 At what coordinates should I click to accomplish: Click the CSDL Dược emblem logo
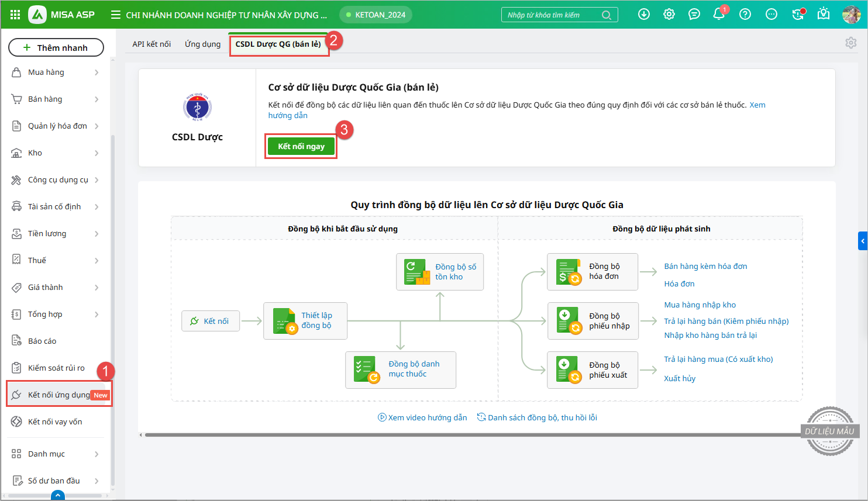(197, 108)
